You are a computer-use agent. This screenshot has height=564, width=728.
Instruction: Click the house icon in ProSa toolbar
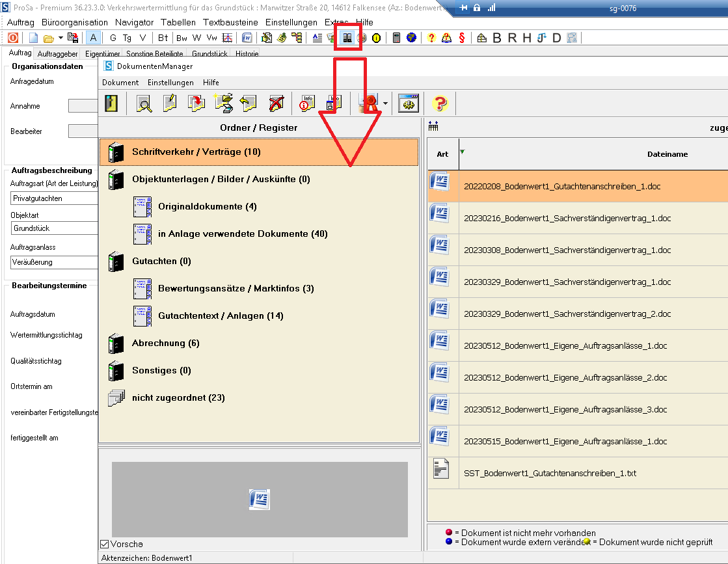tap(482, 38)
